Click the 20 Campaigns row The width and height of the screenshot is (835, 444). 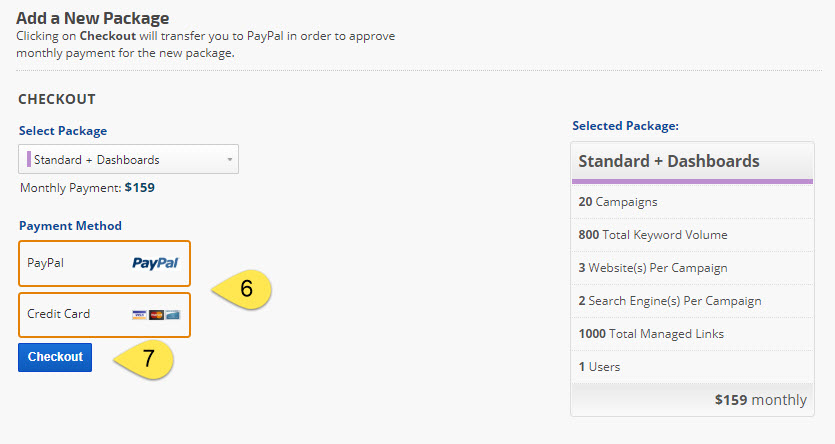(x=692, y=202)
